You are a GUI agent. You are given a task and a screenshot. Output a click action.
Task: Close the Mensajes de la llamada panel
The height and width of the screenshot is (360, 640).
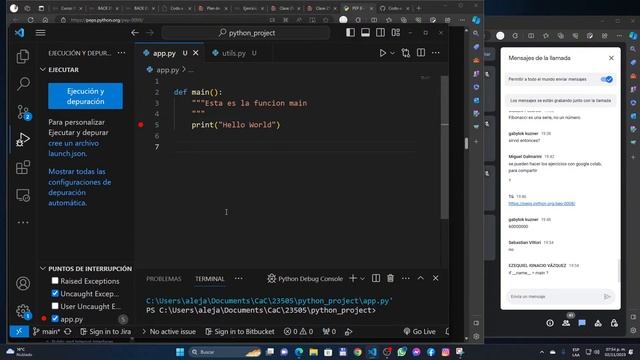click(611, 58)
